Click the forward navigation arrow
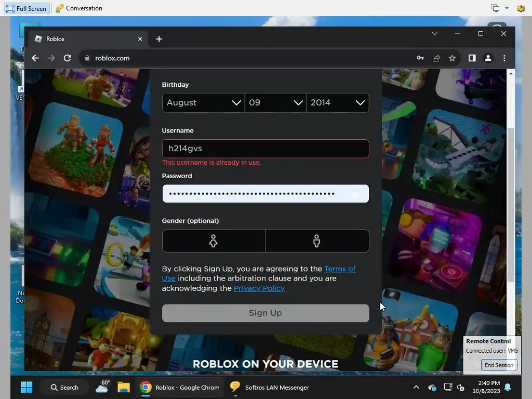Screen dimensions: 532x399 point(51,58)
